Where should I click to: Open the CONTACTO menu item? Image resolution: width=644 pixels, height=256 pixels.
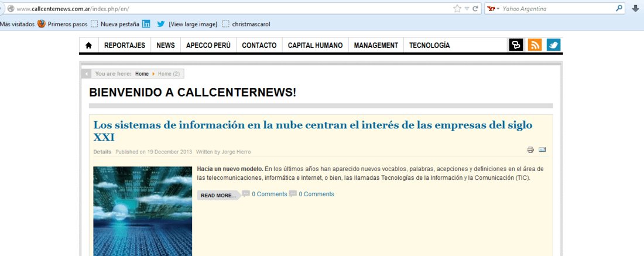259,46
